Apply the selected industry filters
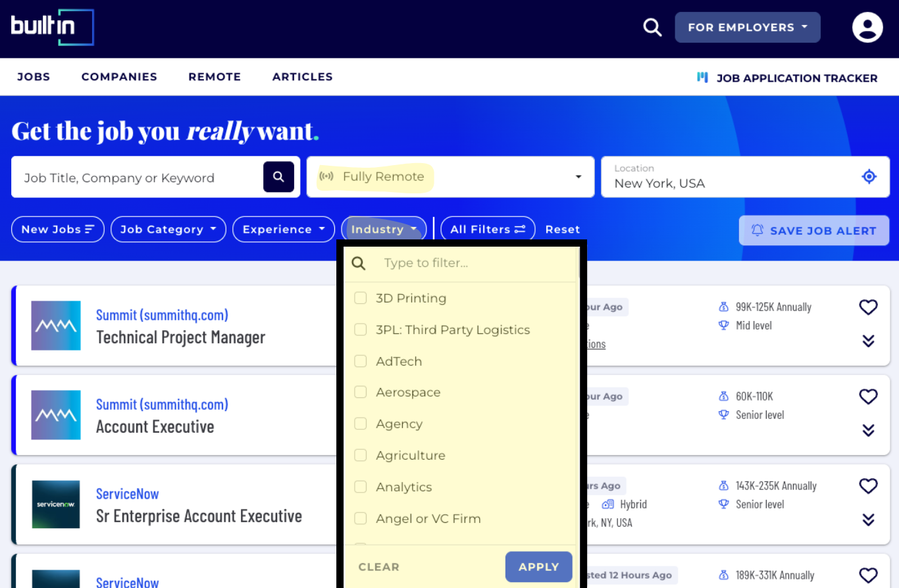 click(x=539, y=567)
